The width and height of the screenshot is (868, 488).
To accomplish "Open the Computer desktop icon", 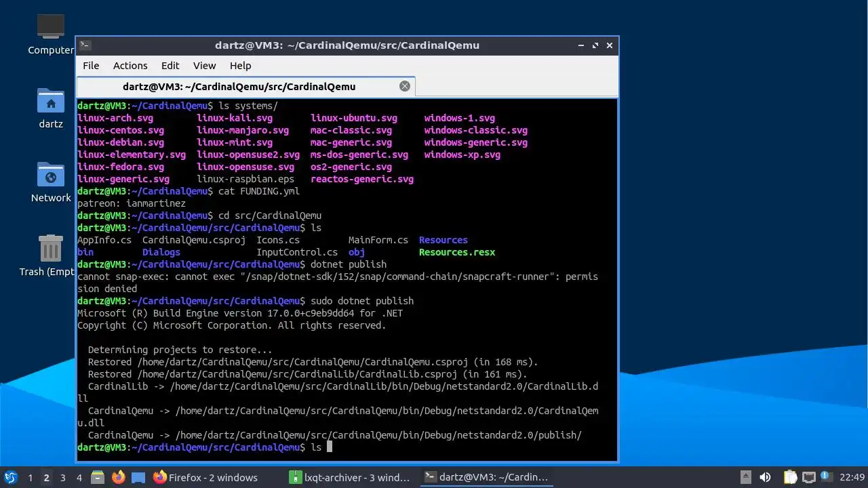I will [x=50, y=34].
